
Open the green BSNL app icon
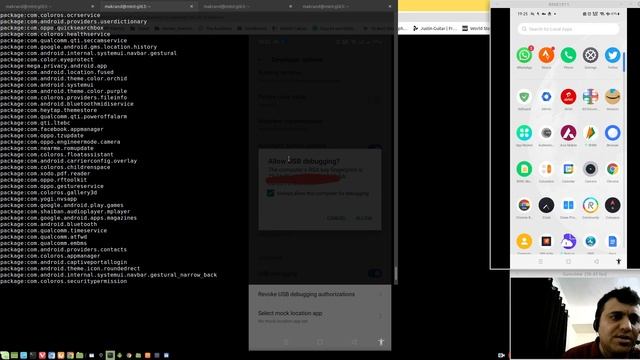tap(524, 169)
